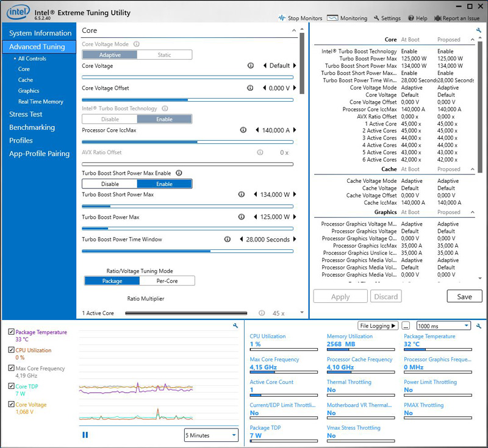Image resolution: width=488 pixels, height=448 pixels.
Task: Open the 5 Minutes time range dropdown
Action: tap(211, 435)
